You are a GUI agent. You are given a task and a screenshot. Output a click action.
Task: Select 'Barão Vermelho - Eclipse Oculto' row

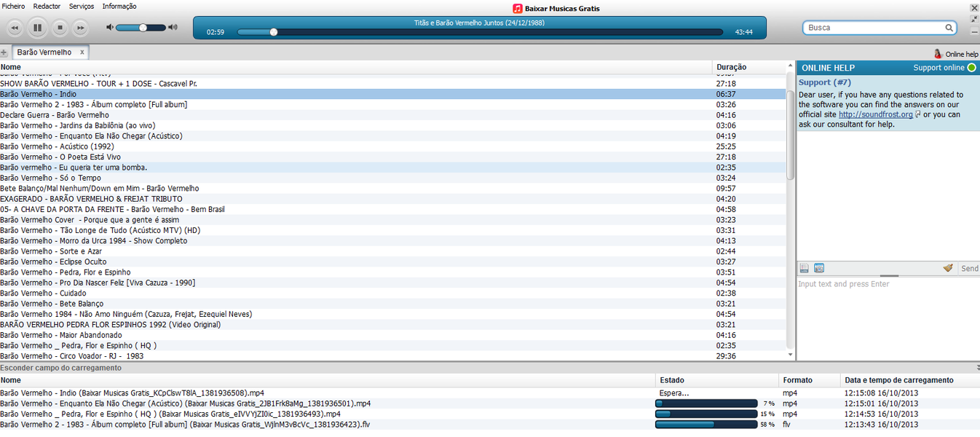coord(392,261)
